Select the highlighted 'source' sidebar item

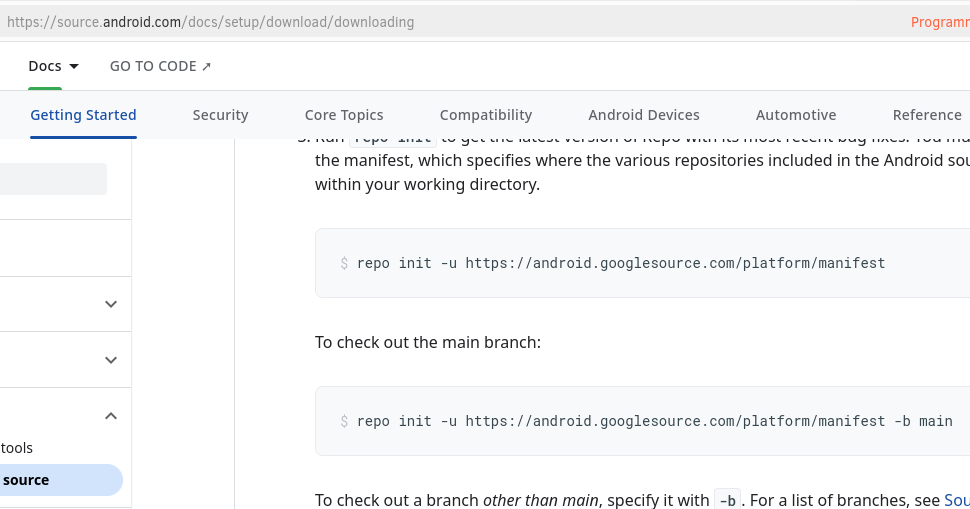(61, 480)
